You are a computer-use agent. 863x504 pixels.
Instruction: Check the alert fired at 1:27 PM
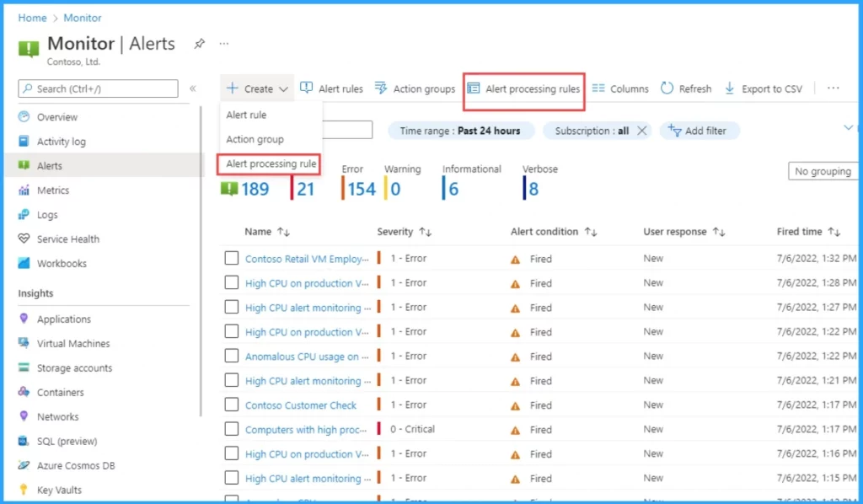232,307
